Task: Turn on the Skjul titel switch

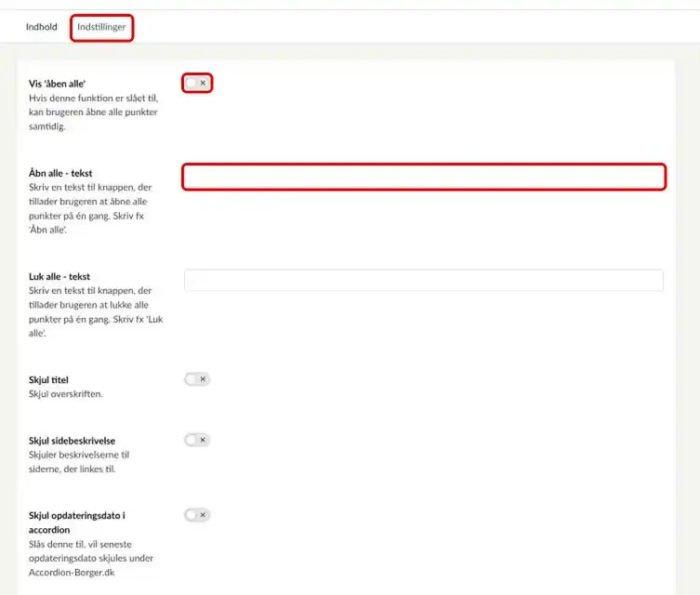Action: tap(197, 379)
